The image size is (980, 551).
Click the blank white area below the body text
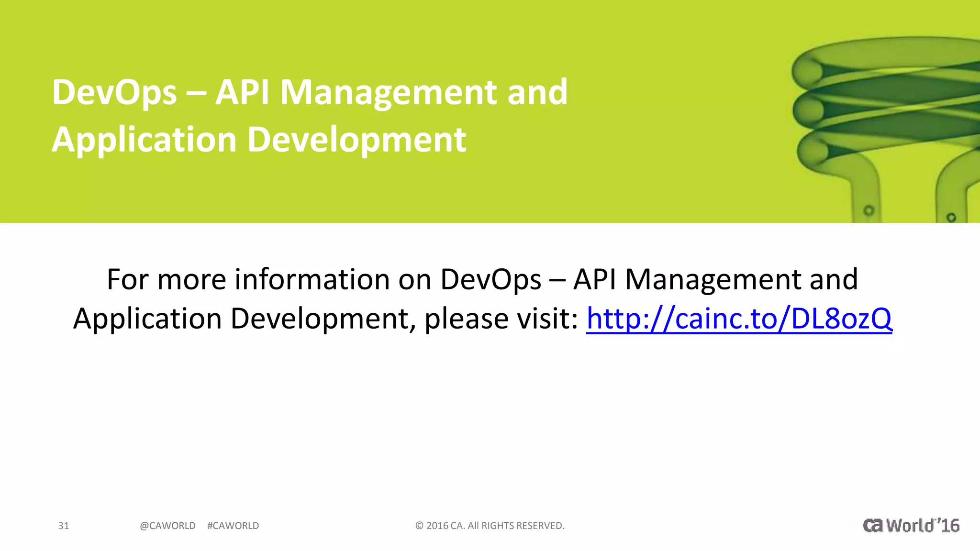coord(479,421)
